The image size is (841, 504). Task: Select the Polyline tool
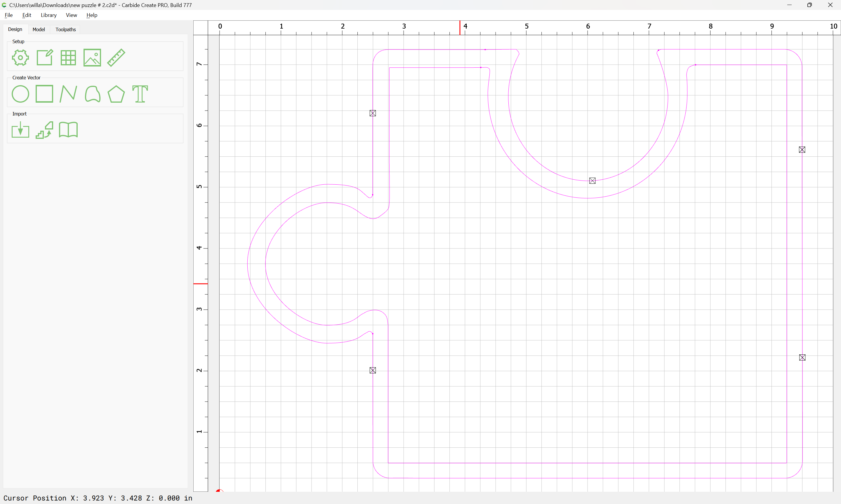click(68, 94)
